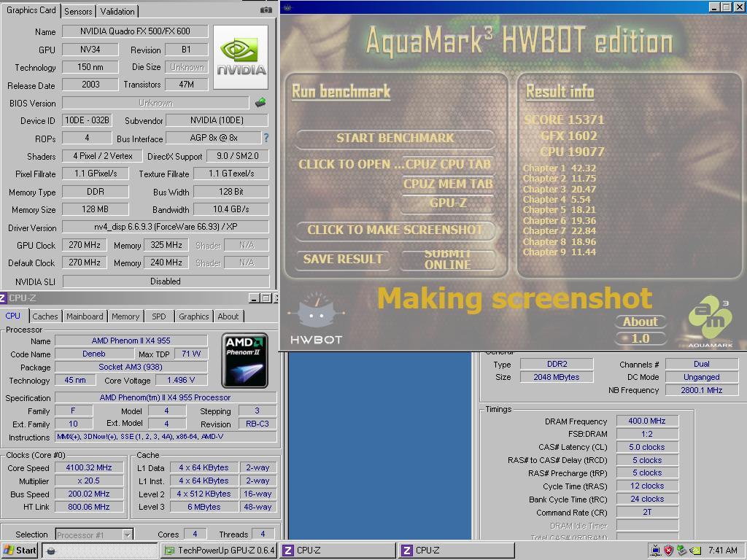The height and width of the screenshot is (560, 747).
Task: Click the quick launch icon next to Start
Action: click(x=51, y=551)
